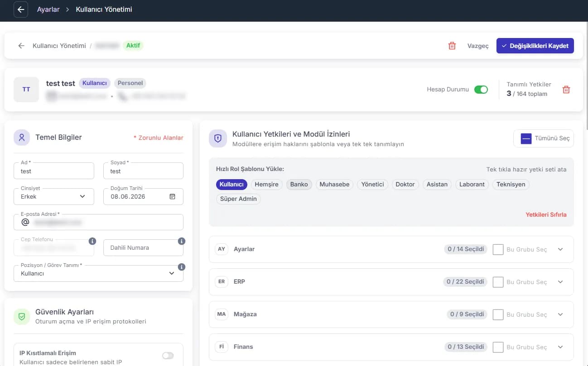
Task: Click the red trash icon beside Vazgeç
Action: 452,46
